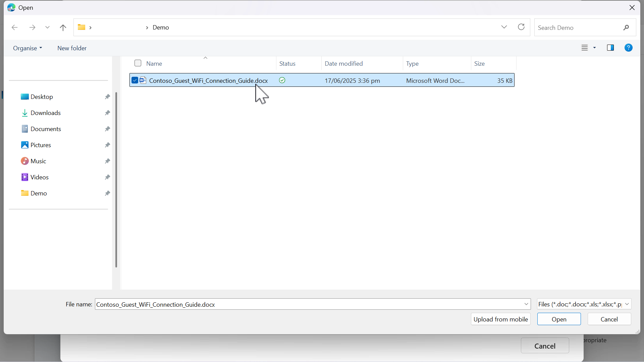The image size is (644, 362).
Task: Expand the File name history dropdown
Action: point(526,304)
